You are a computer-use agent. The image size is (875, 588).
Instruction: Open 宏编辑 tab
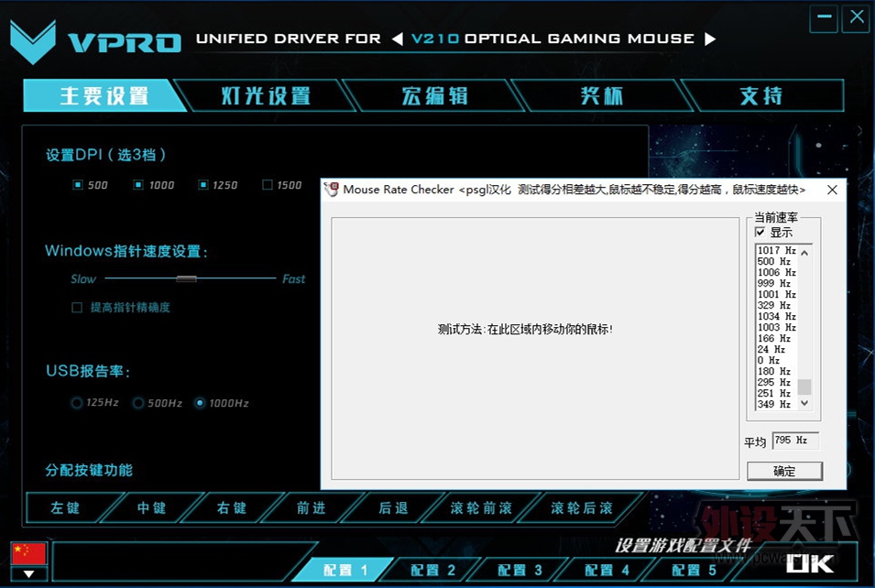coord(434,95)
